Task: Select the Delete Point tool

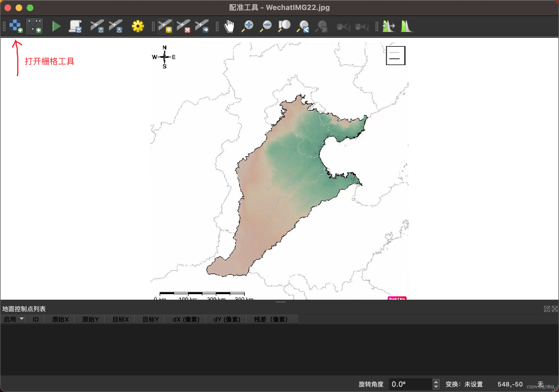Action: [184, 26]
